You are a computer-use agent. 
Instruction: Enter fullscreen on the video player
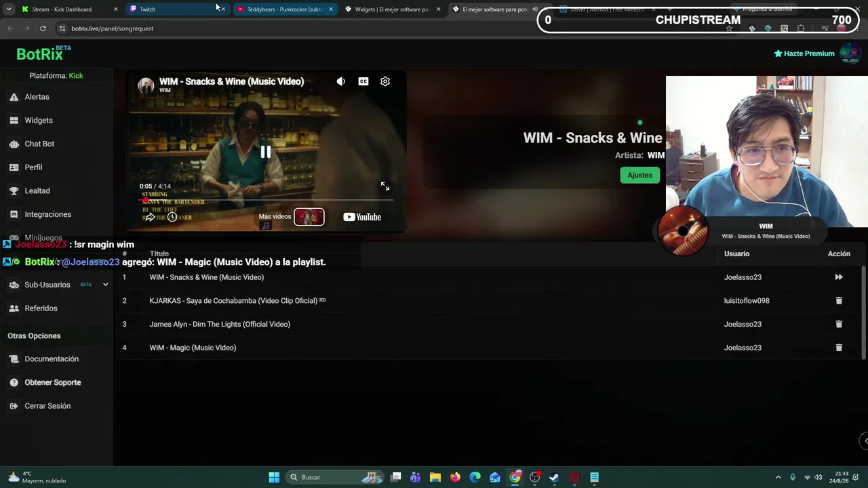click(385, 186)
